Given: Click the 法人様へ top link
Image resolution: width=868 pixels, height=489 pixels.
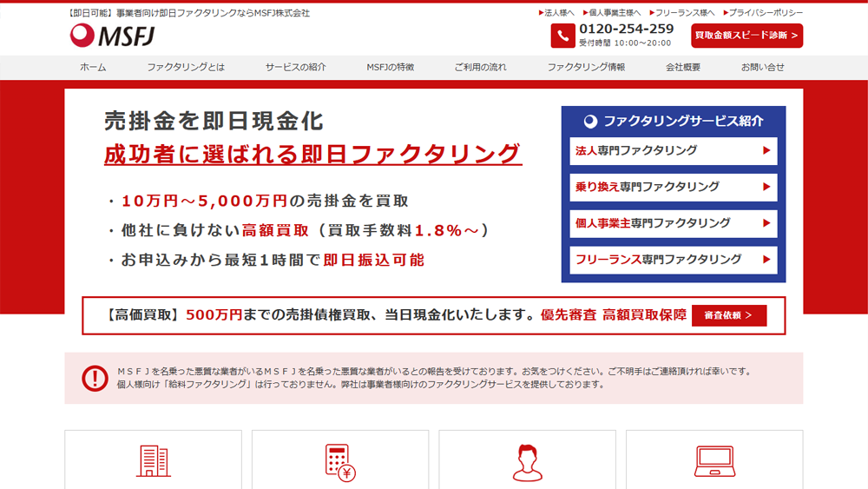Looking at the screenshot, I should pyautogui.click(x=557, y=12).
